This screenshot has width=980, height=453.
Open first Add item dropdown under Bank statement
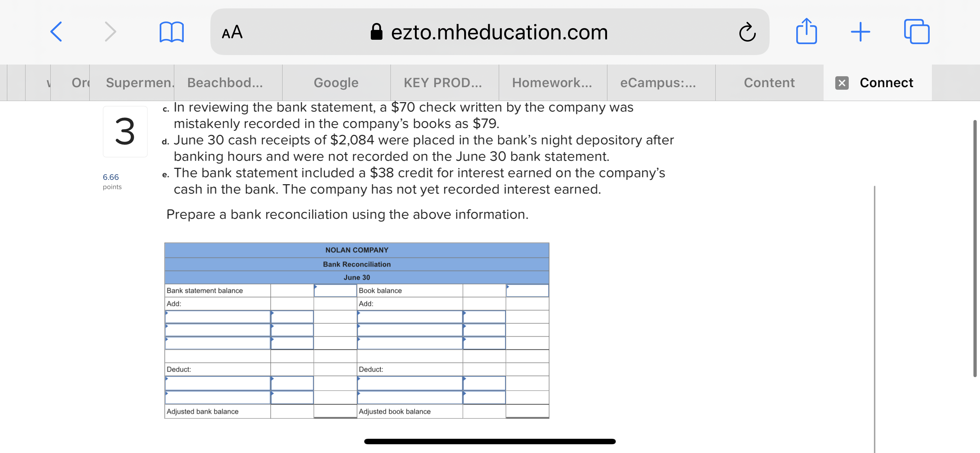(x=218, y=317)
